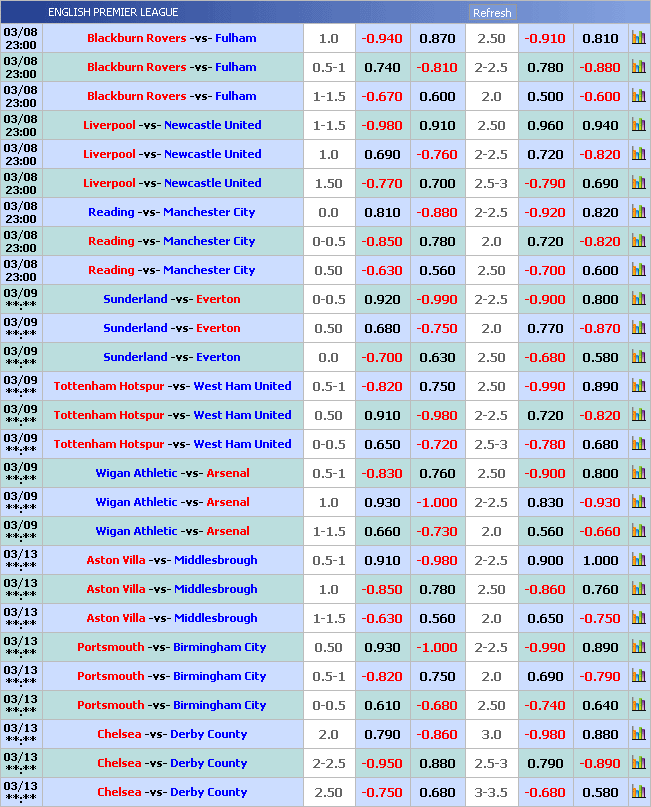Open chart icon for Liverpool 1.50 handicap row
Viewport: 651px width, 807px height.
pos(639,183)
